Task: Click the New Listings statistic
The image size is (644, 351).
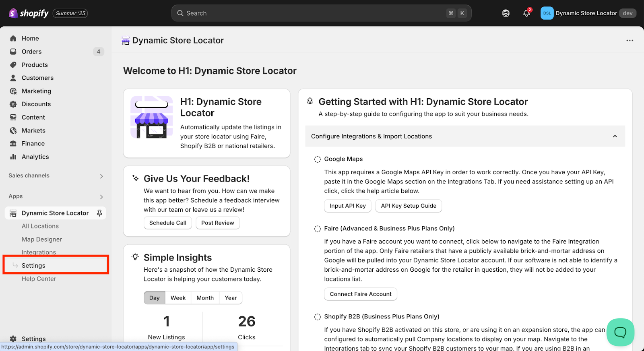Action: point(167,328)
